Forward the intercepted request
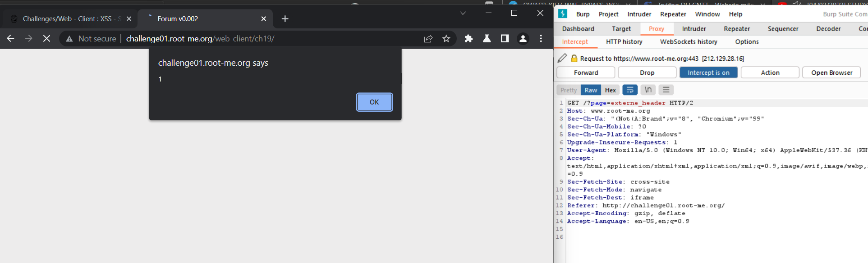The height and width of the screenshot is (263, 868). point(586,73)
